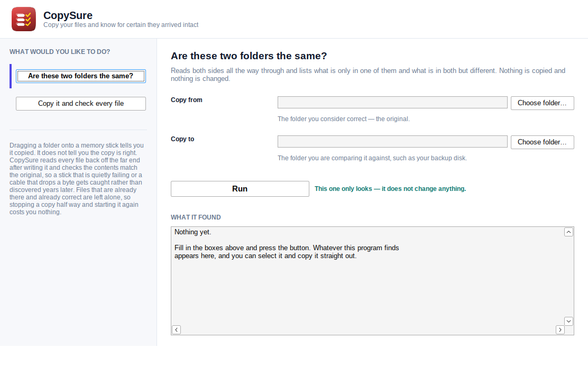
Task: Choose folder for Copy to
Action: click(x=542, y=142)
